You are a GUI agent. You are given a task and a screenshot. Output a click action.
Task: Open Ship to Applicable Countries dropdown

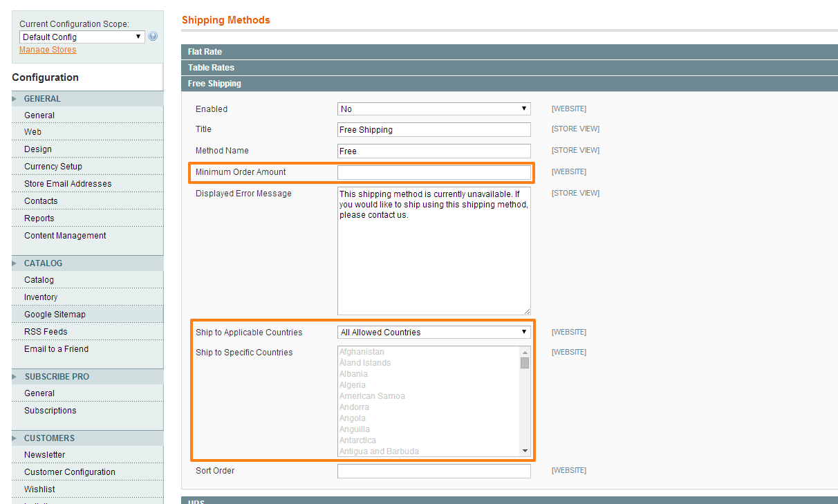[434, 333]
